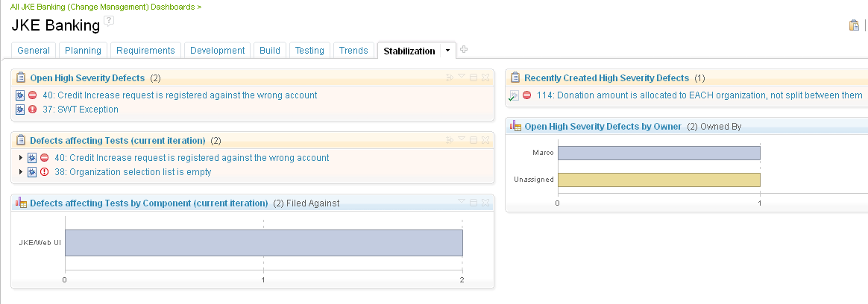Open the Defects affecting Tests (current iteration) widget menu
This screenshot has height=304, width=868.
pos(462,139)
